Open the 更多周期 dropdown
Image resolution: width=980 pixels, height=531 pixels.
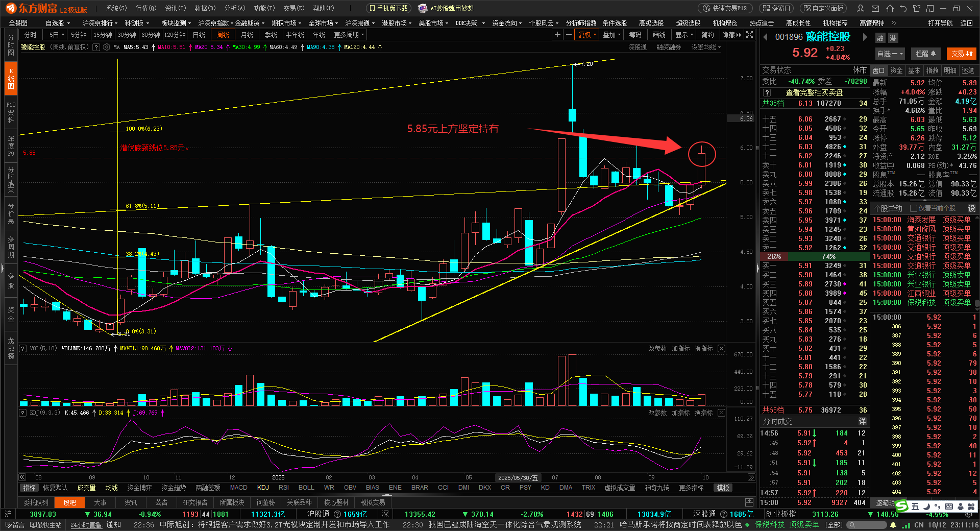coord(349,35)
